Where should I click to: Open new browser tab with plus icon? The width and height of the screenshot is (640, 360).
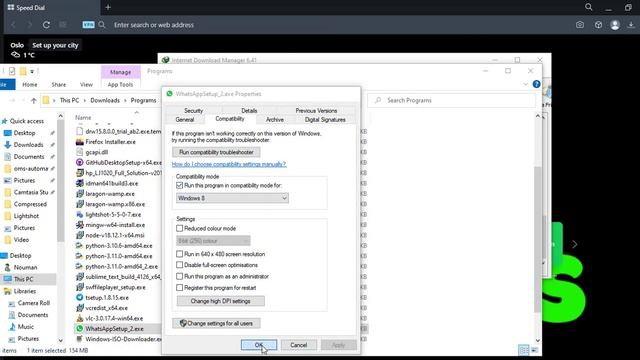tap(108, 7)
